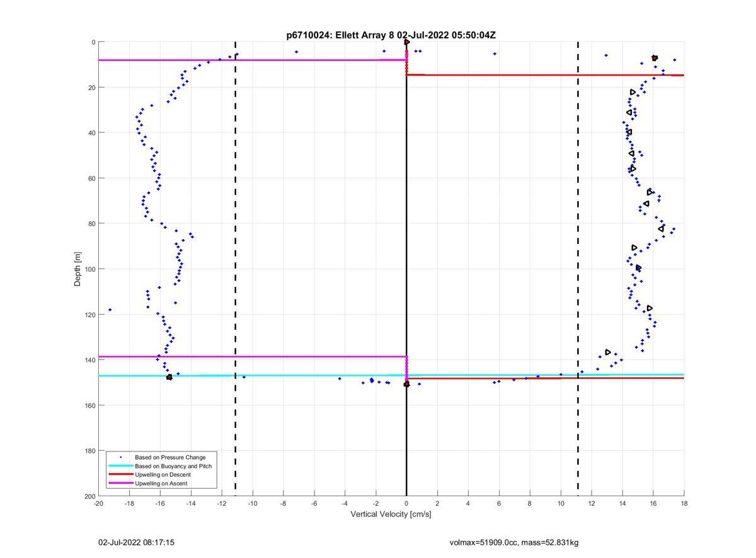Click the velocity axis tick label -16
The image size is (756, 558).
[x=160, y=503]
